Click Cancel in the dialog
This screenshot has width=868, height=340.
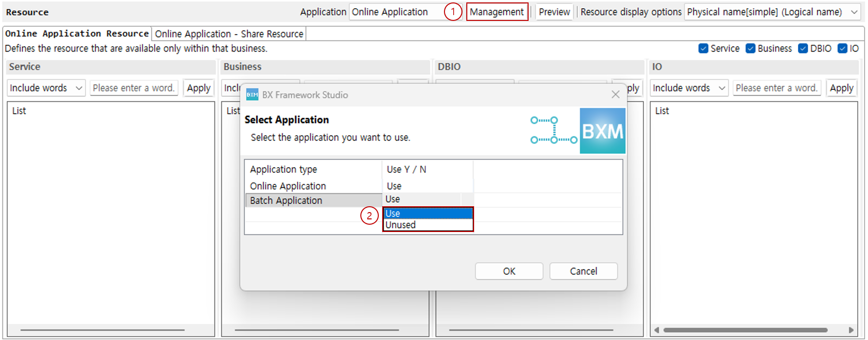pyautogui.click(x=583, y=271)
